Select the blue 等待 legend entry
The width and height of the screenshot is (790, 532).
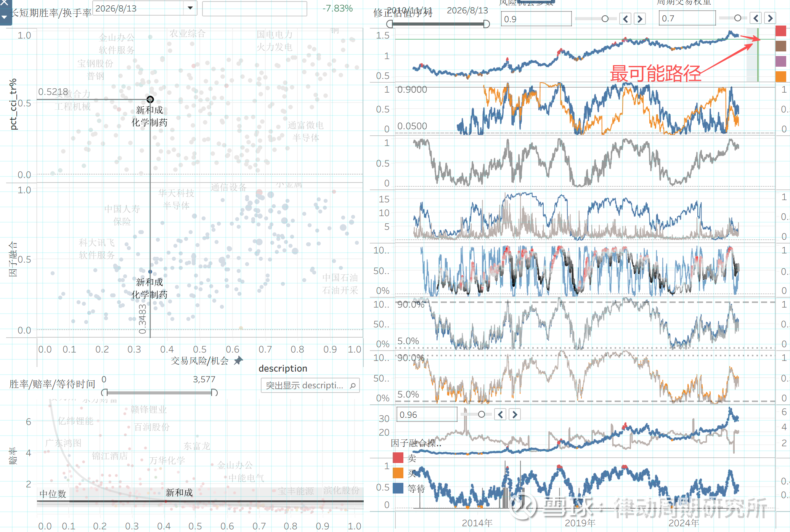coord(409,488)
